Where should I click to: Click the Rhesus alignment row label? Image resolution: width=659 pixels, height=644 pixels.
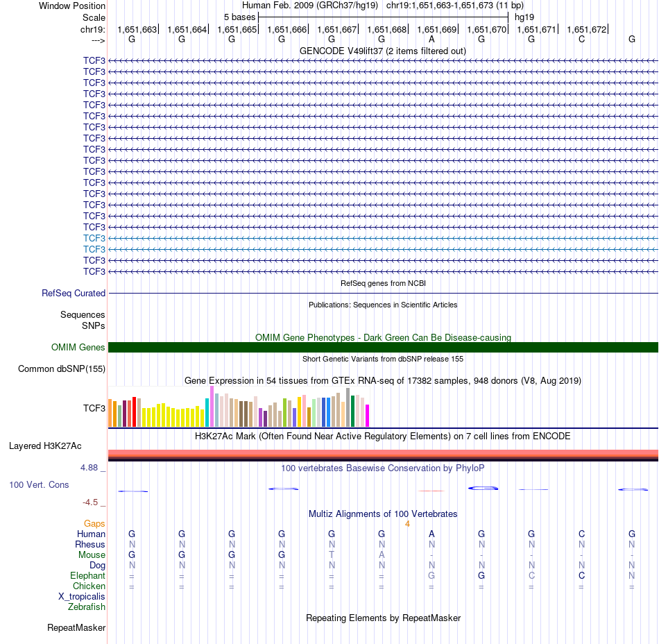click(90, 544)
